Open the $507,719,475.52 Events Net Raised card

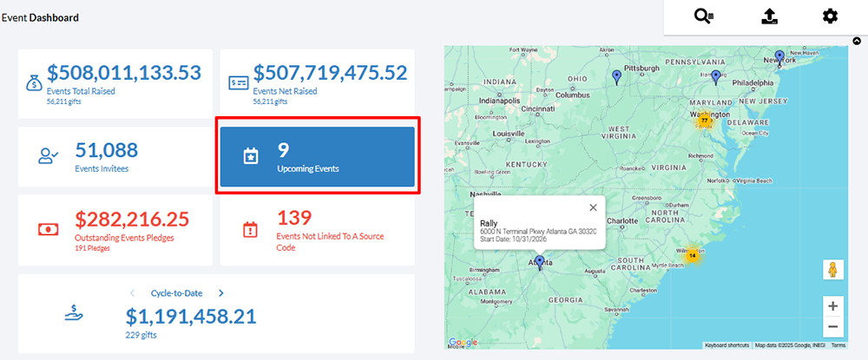[317, 83]
